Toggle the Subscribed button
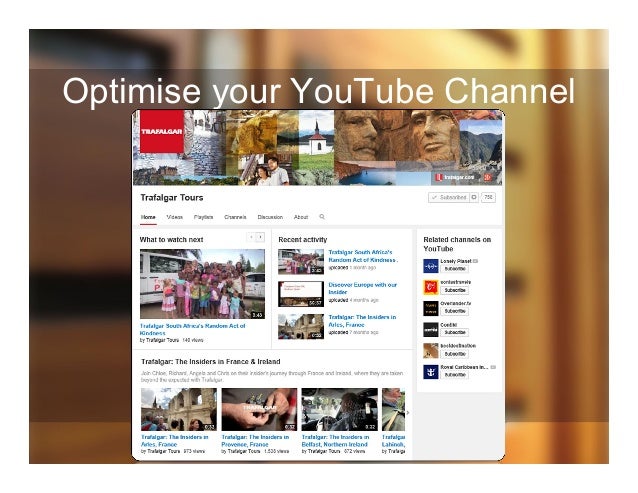The width and height of the screenshot is (638, 493). coord(448,197)
